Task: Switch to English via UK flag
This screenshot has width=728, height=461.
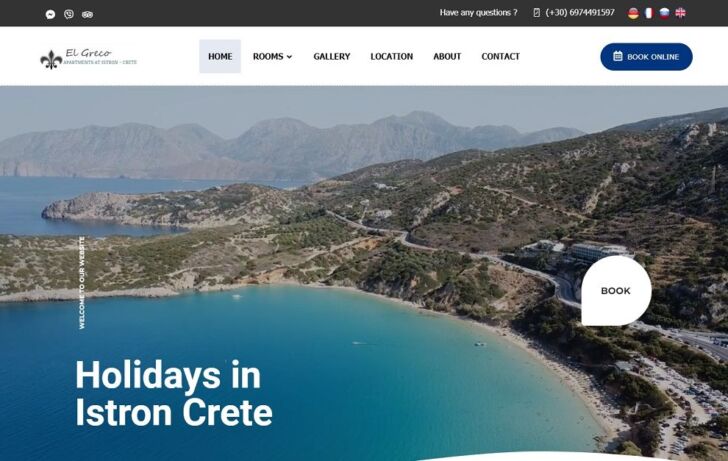Action: pos(680,13)
